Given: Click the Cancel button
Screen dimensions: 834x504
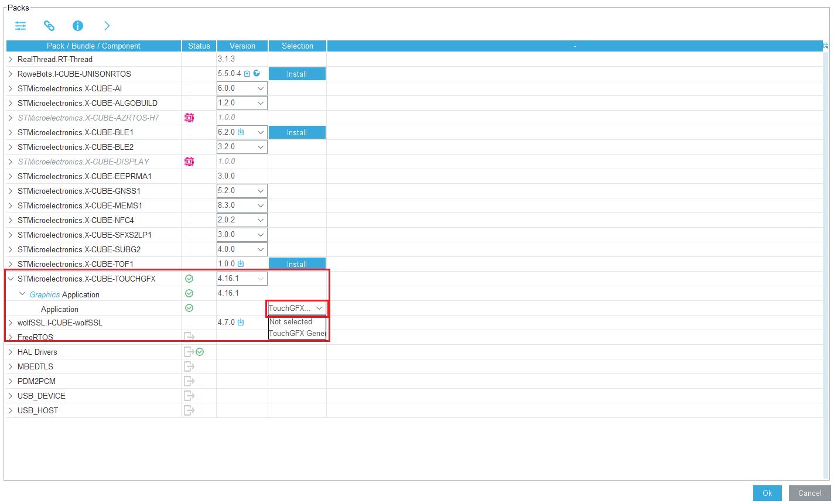Looking at the screenshot, I should click(809, 493).
